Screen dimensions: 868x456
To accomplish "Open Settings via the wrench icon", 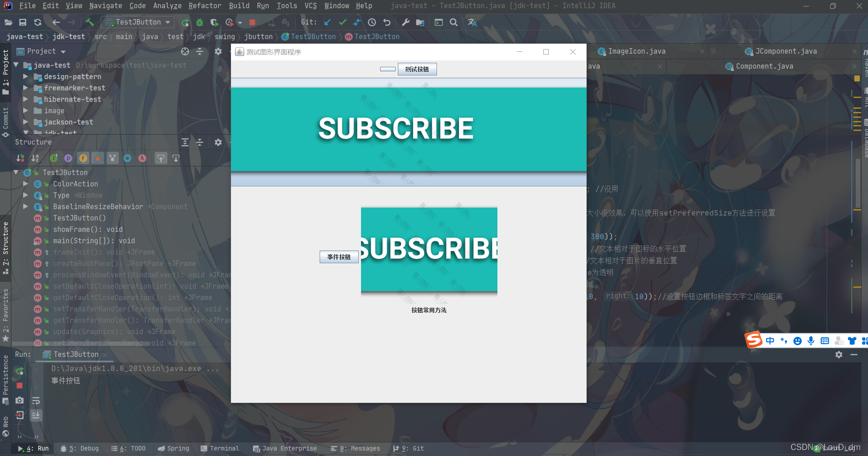I will [406, 22].
